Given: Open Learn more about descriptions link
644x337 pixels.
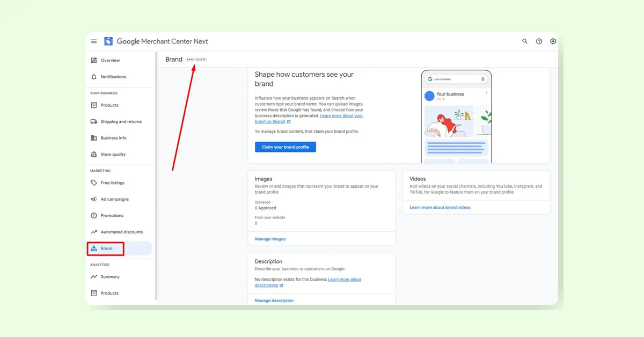Looking at the screenshot, I should click(x=308, y=282).
